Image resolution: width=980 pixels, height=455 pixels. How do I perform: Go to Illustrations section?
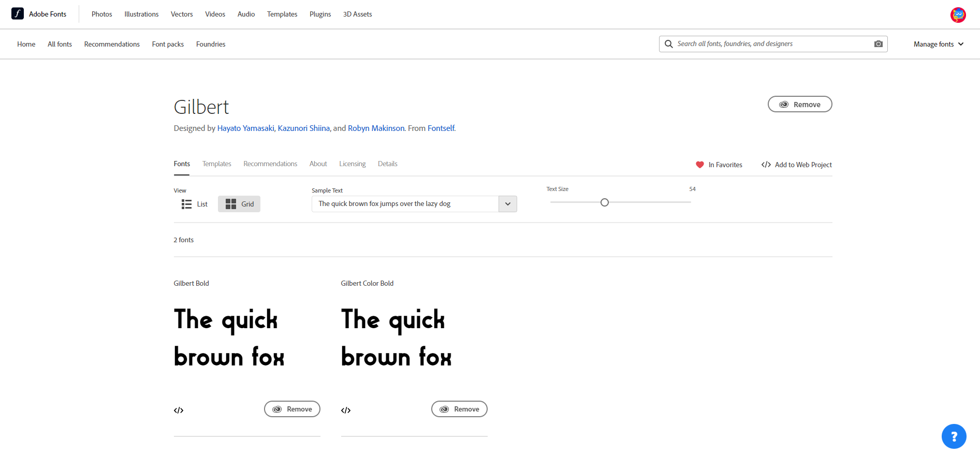[141, 14]
